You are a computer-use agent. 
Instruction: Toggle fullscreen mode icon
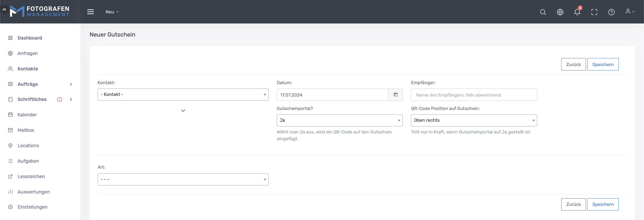tap(594, 12)
